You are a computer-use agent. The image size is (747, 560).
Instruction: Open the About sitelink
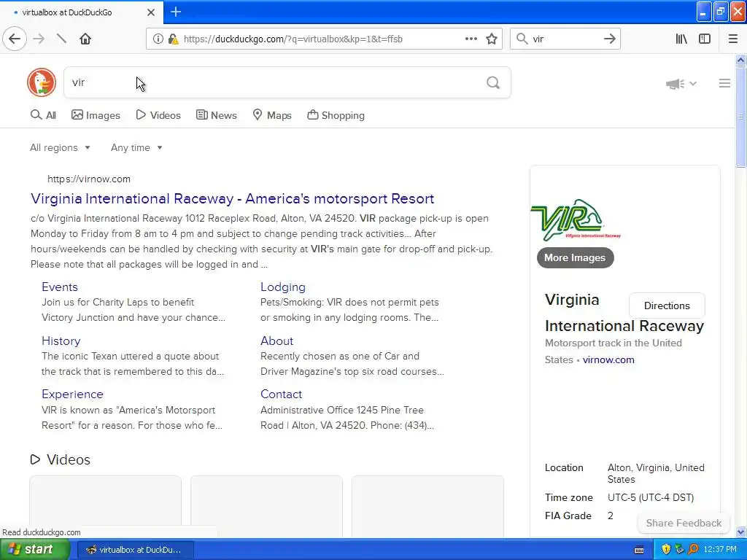coord(276,341)
